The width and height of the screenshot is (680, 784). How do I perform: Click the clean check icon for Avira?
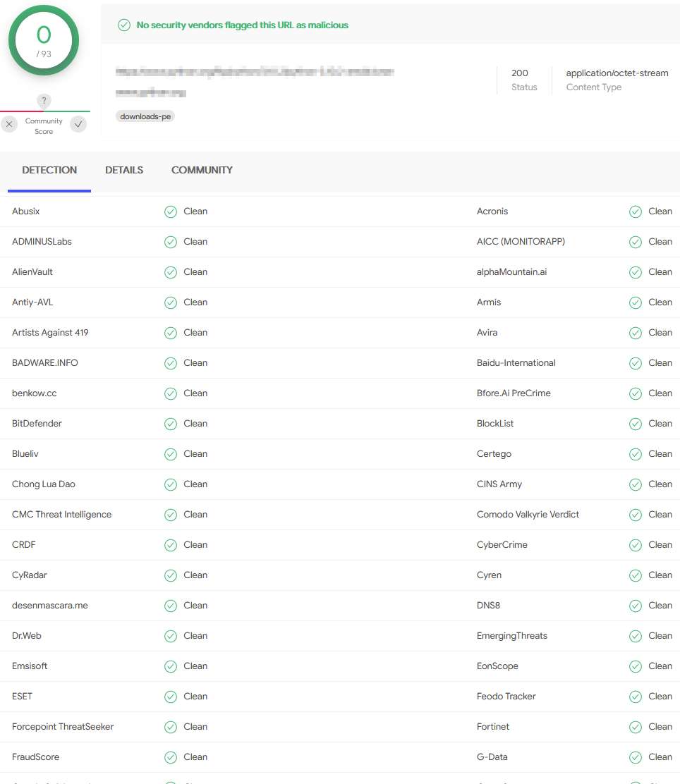[636, 333]
